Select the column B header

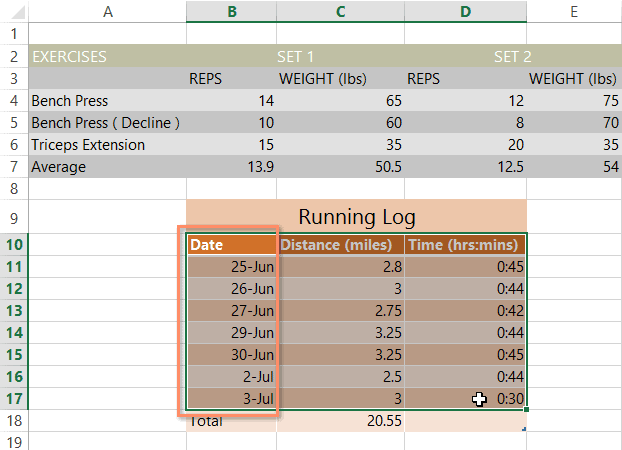coord(231,12)
